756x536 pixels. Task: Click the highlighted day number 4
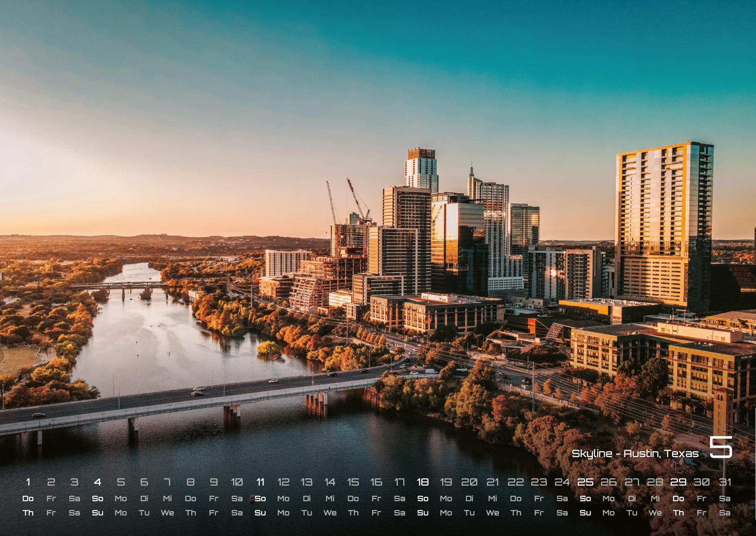pyautogui.click(x=98, y=482)
